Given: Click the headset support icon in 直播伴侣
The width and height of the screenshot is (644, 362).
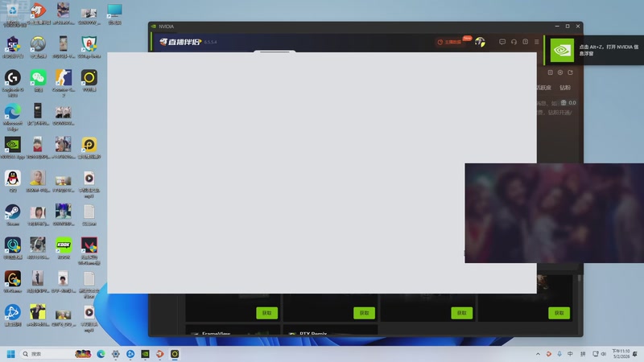Looking at the screenshot, I should click(514, 42).
